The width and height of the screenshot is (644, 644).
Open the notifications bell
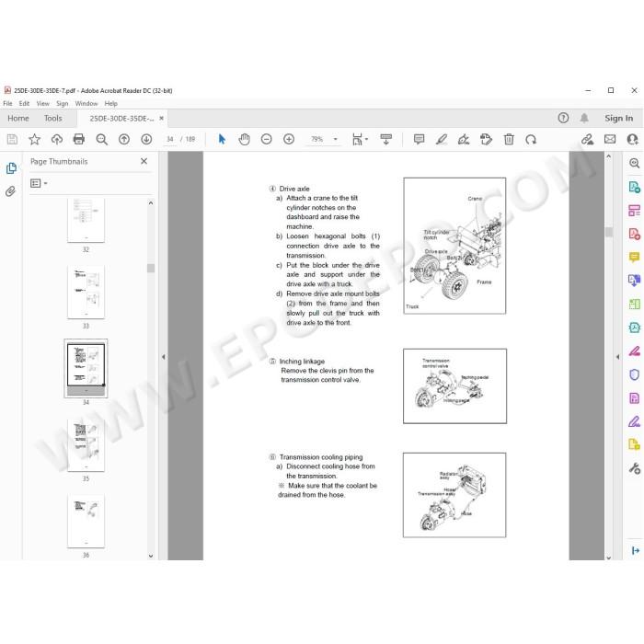584,119
